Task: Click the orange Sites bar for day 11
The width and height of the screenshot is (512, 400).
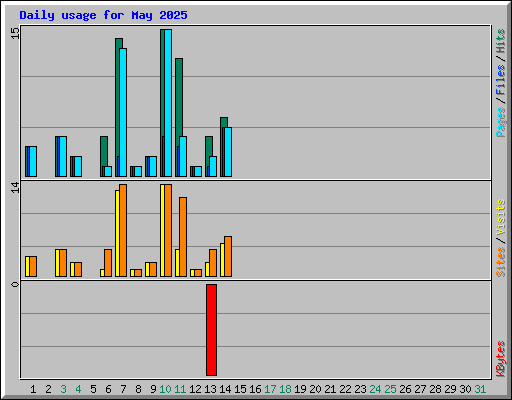Action: click(183, 237)
